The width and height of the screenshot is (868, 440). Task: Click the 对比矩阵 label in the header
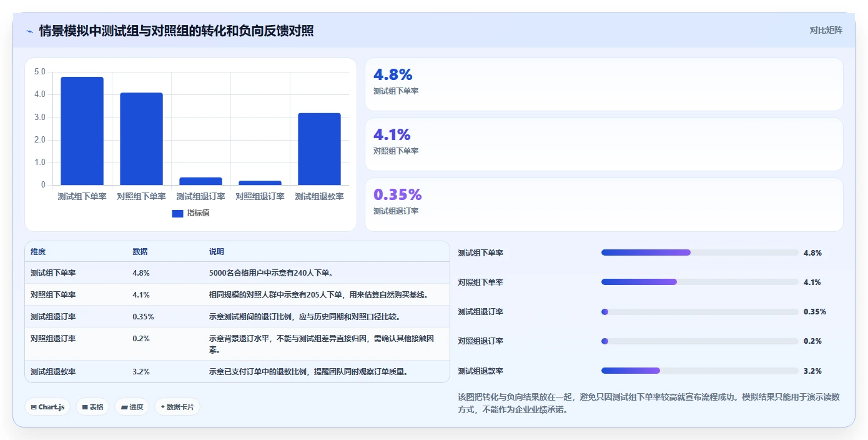click(826, 30)
